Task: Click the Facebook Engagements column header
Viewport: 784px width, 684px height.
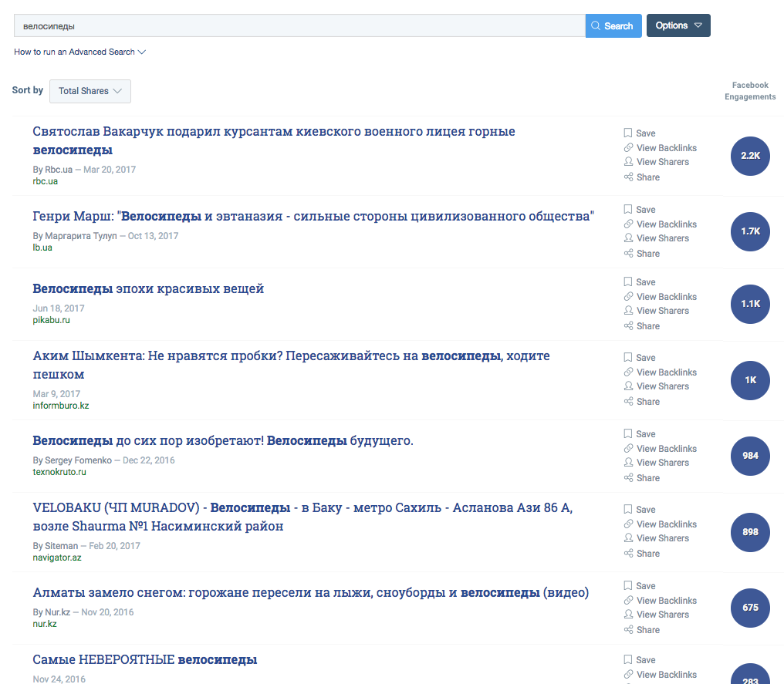Action: point(750,91)
